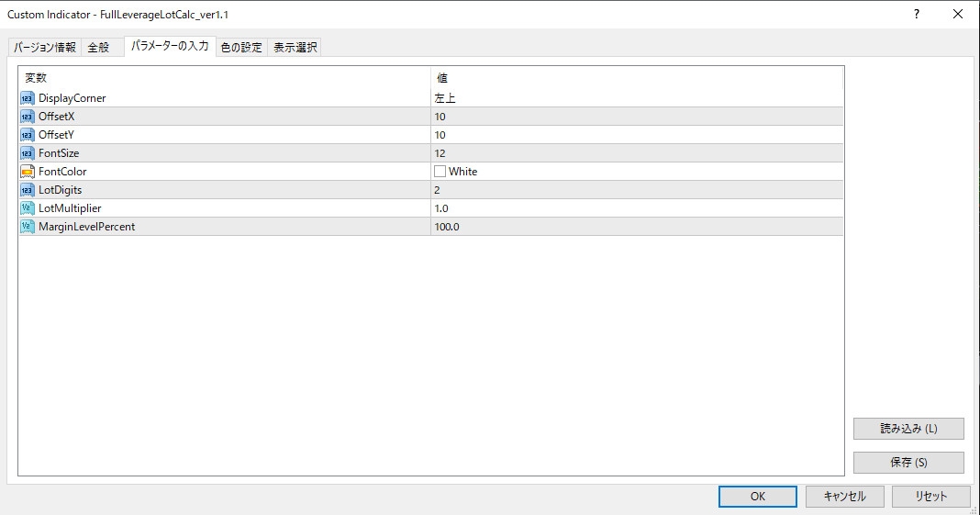Click the DisplayCorner integer type icon

point(27,98)
